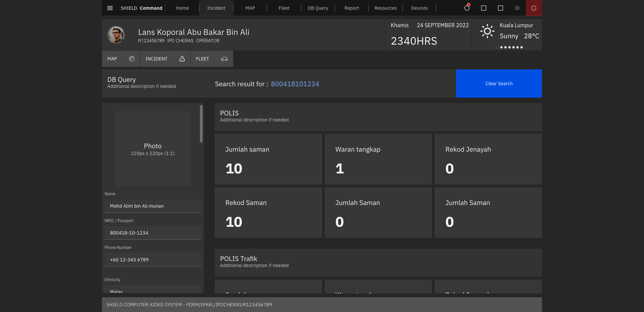Click the Photo placeholder thumbnail
This screenshot has height=312, width=644.
153,149
